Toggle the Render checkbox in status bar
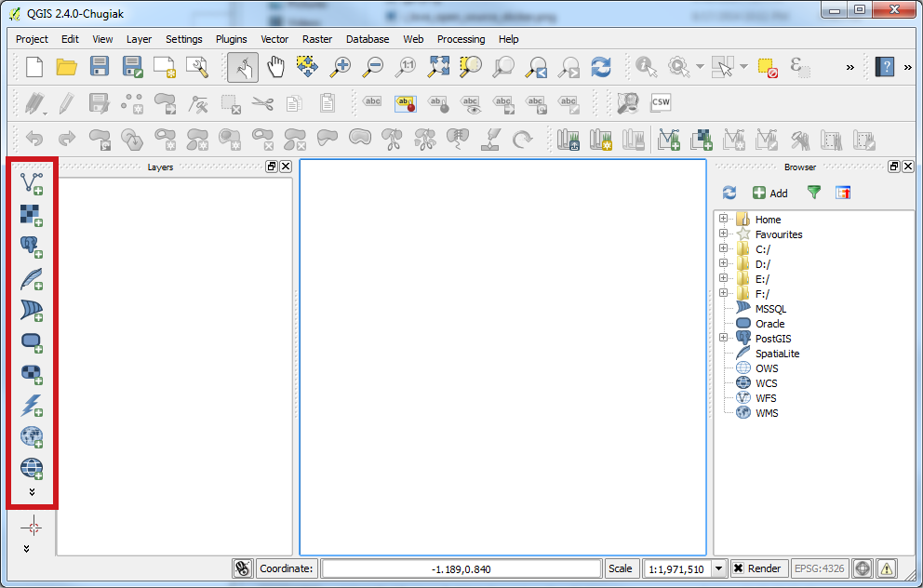The width and height of the screenshot is (923, 588). point(738,568)
